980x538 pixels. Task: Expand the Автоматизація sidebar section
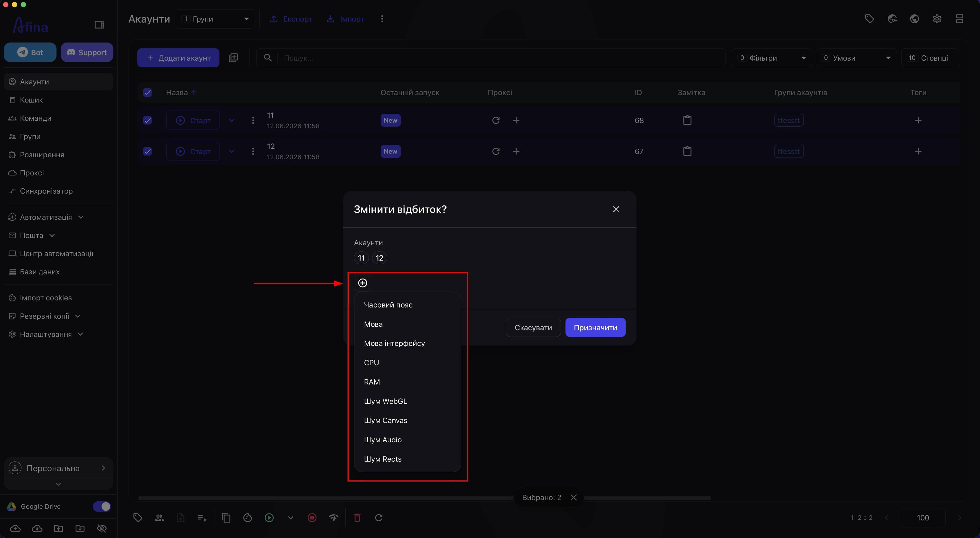[46, 217]
